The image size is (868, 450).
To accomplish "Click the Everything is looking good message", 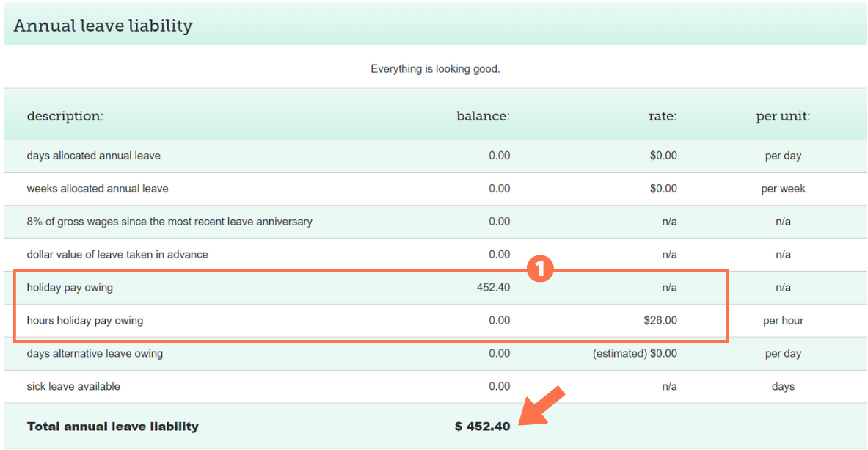I will 434,68.
